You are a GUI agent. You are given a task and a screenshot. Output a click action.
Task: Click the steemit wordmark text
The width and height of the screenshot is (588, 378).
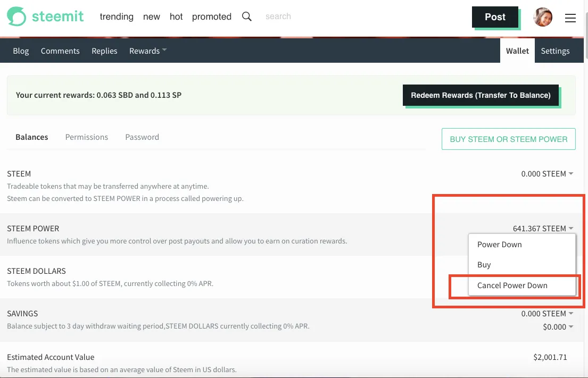coord(58,16)
